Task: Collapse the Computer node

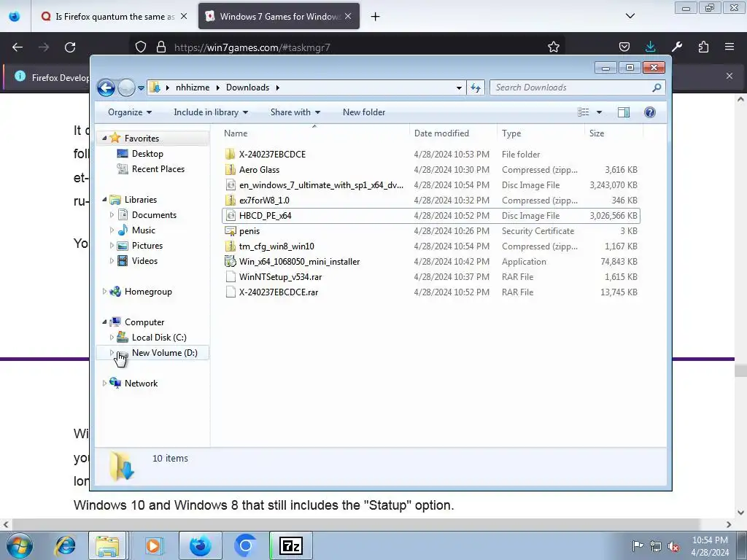Action: (x=104, y=322)
